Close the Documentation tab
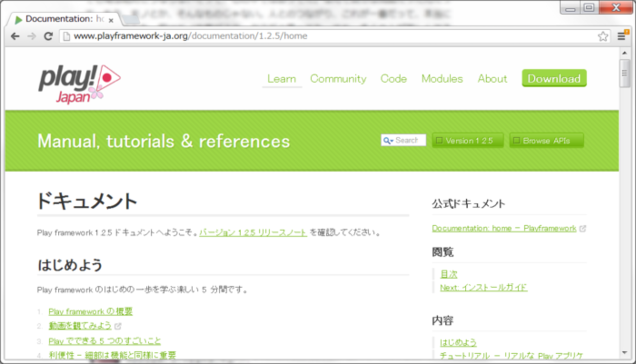 [x=111, y=20]
